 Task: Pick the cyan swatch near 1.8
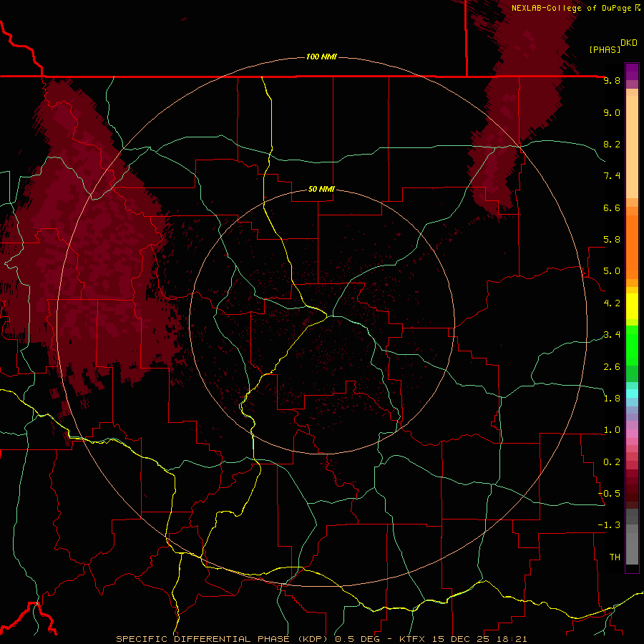[632, 394]
